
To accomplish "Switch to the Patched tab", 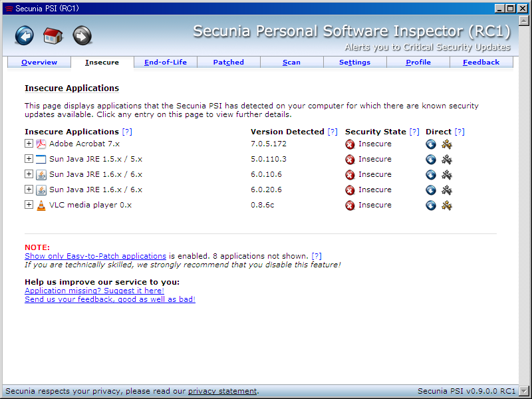I will pyautogui.click(x=228, y=62).
